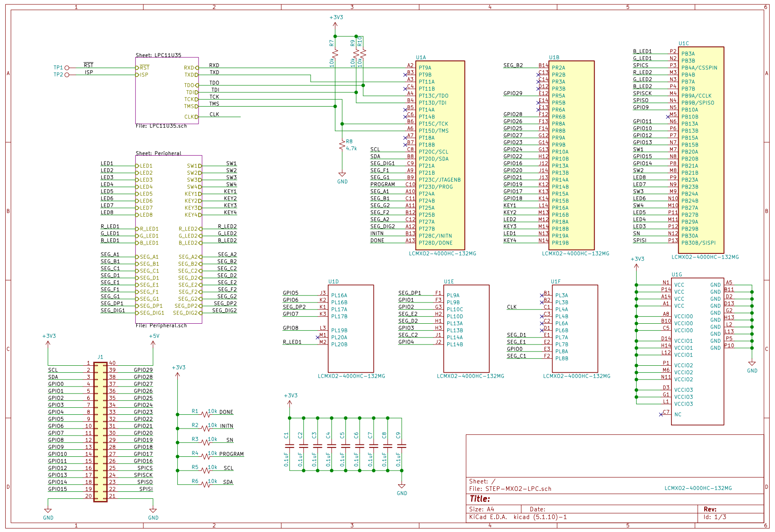Click the 'Sheet: Peripheral' title text

pos(158,153)
